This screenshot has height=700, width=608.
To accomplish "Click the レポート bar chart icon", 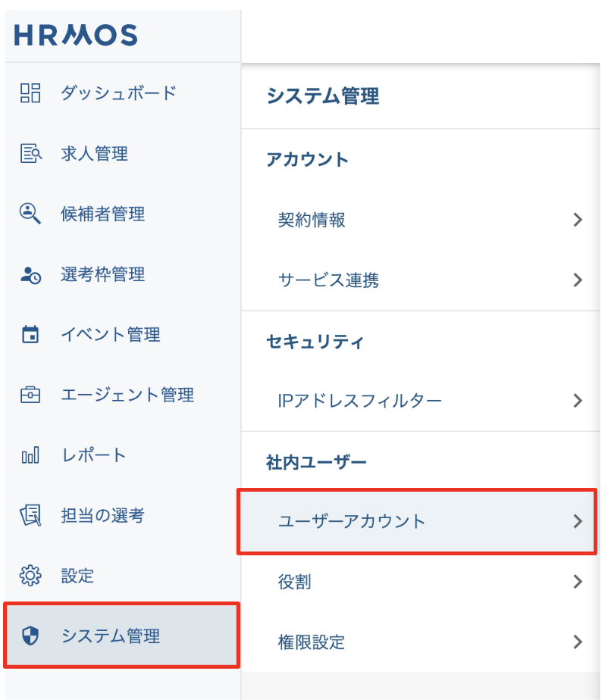I will [30, 455].
